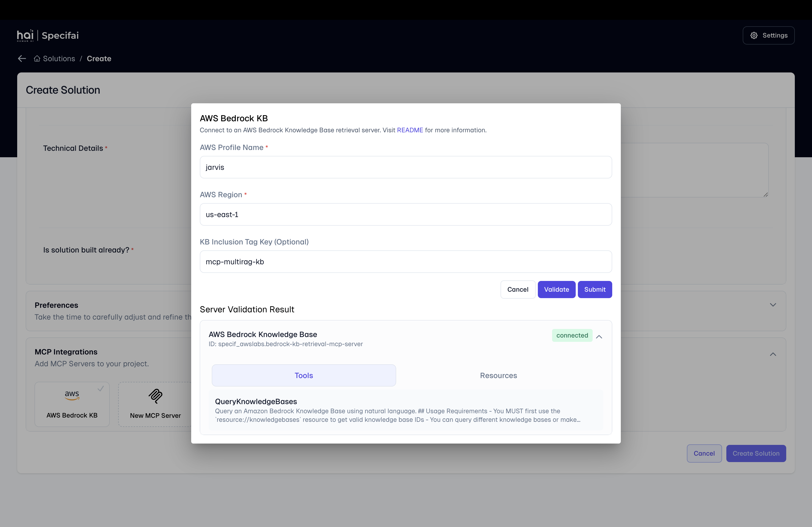Open the README link
The height and width of the screenshot is (527, 812).
[x=410, y=130]
